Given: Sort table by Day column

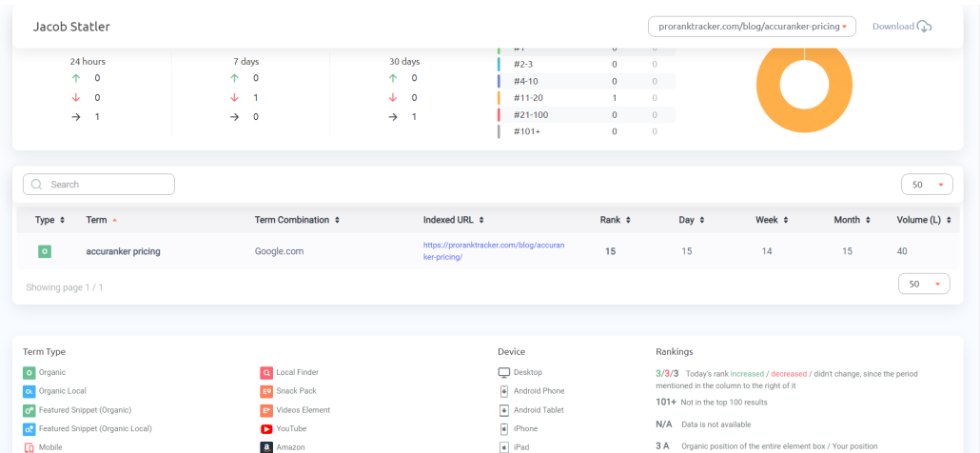Looking at the screenshot, I should pos(693,220).
